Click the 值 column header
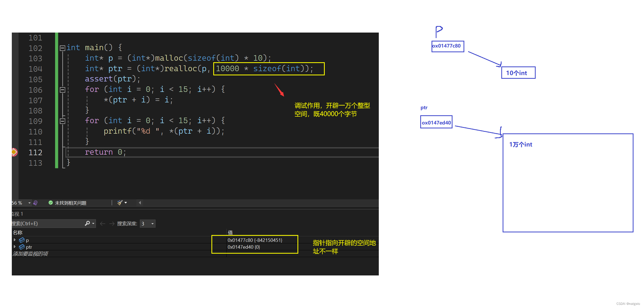This screenshot has width=644, height=308. pos(230,232)
